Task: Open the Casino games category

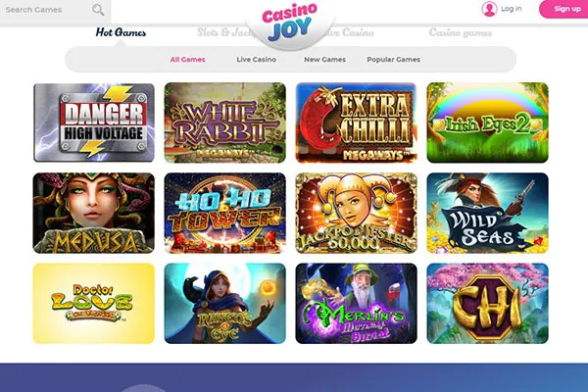Action: (x=461, y=32)
